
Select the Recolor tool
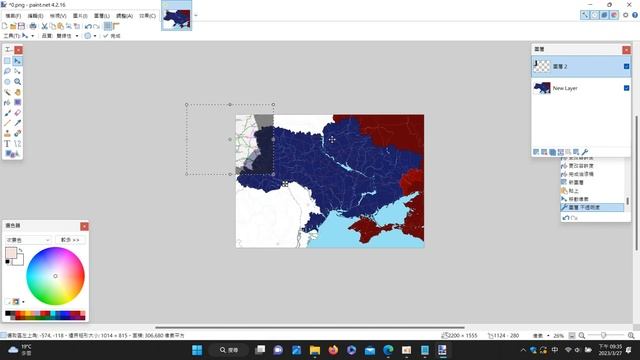(18, 133)
